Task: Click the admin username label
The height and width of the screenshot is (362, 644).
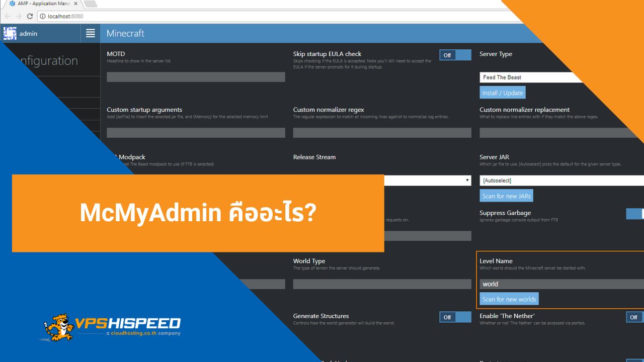Action: 28,34
